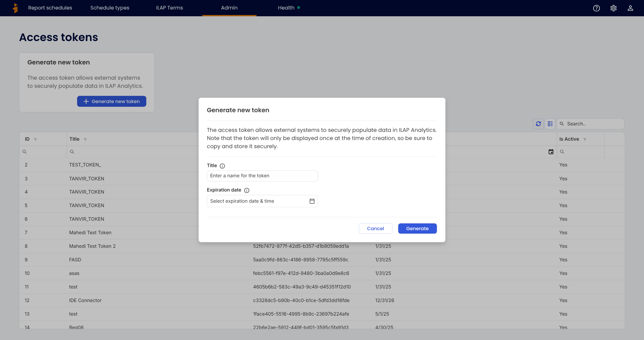Select the IDE Connector row title
Image resolution: width=644 pixels, height=340 pixels.
[85, 300]
